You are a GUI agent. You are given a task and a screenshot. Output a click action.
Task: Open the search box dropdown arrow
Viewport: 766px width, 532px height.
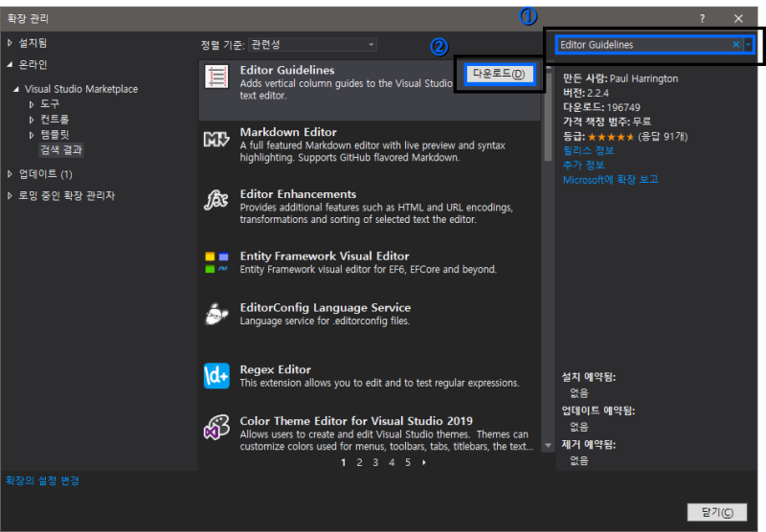(x=748, y=44)
